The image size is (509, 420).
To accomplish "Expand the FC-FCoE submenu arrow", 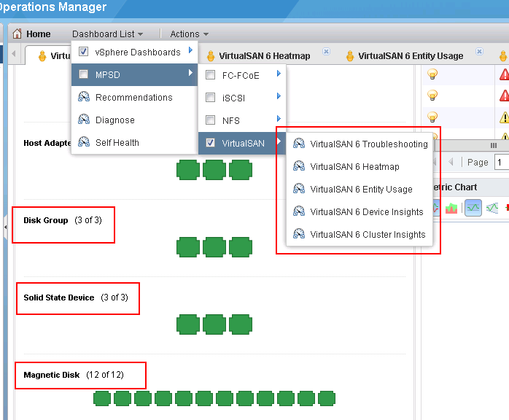I will pos(279,74).
